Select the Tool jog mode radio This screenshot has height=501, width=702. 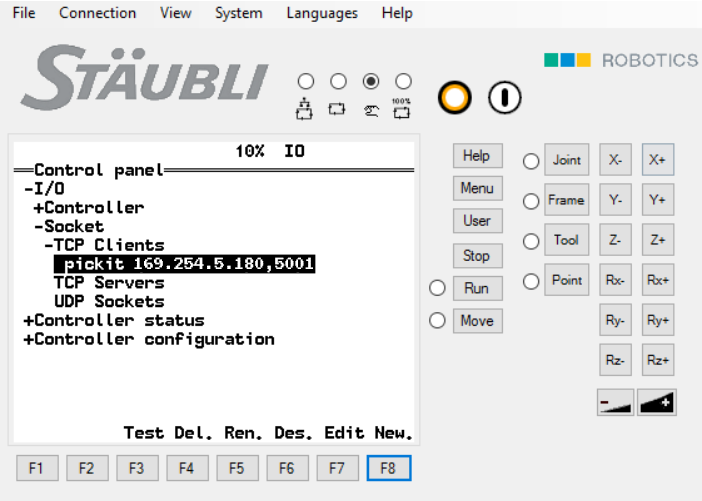pos(531,241)
